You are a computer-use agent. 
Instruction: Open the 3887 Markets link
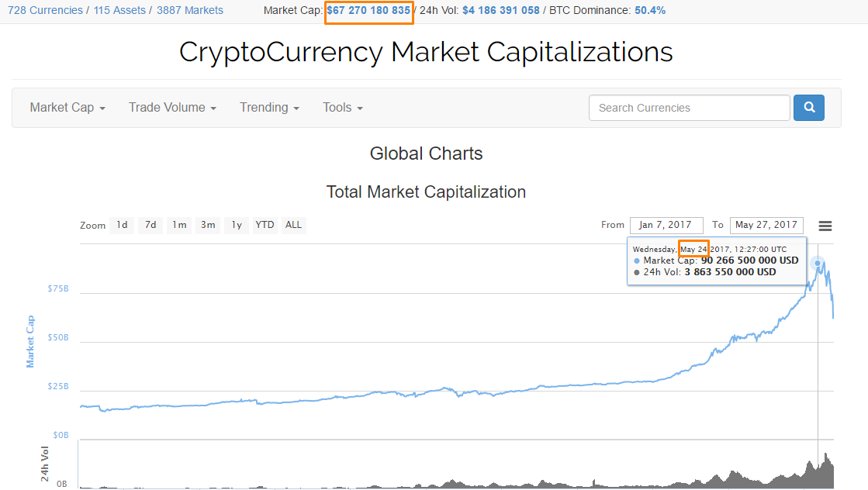tap(189, 10)
